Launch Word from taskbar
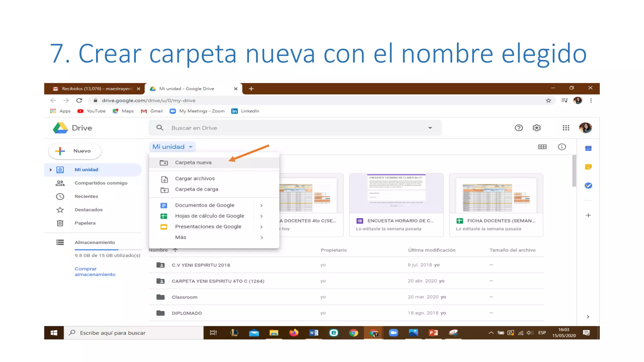The image size is (644, 362). click(x=314, y=333)
